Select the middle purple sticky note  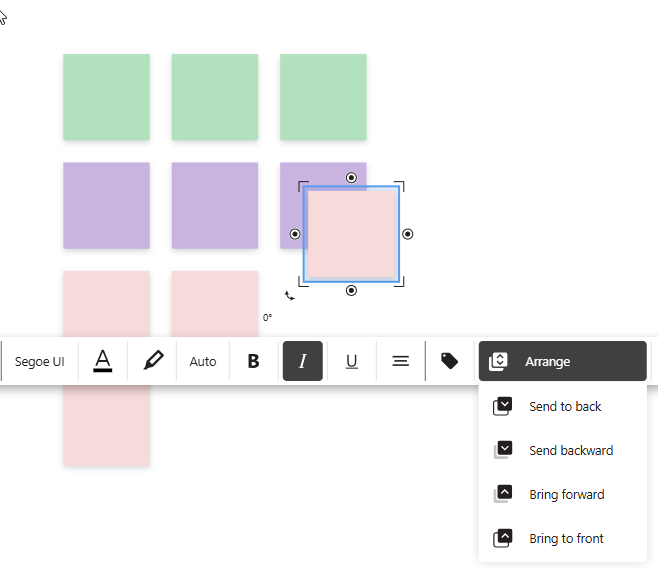pyautogui.click(x=215, y=206)
